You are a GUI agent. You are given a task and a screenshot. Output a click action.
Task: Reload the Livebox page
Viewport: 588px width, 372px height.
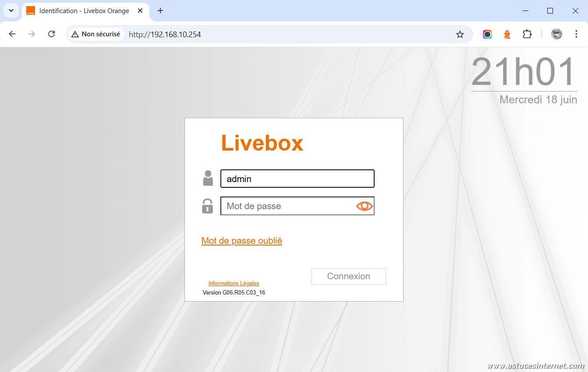pos(51,34)
